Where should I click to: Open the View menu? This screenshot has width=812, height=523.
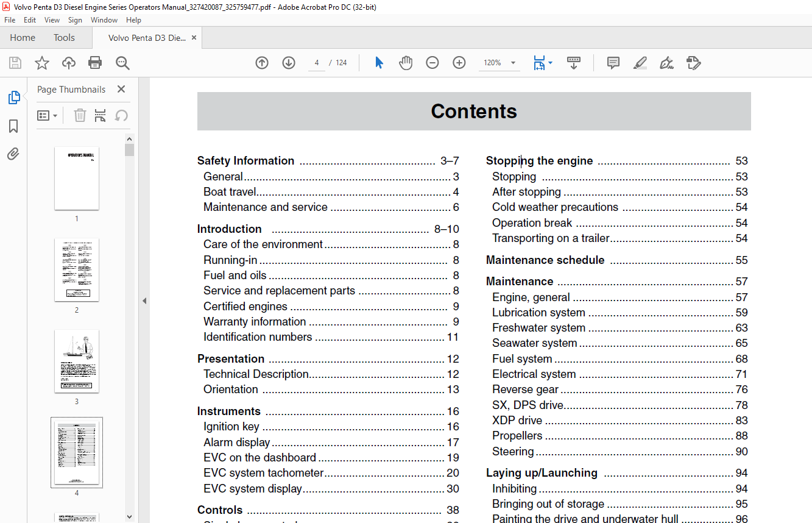[x=52, y=20]
